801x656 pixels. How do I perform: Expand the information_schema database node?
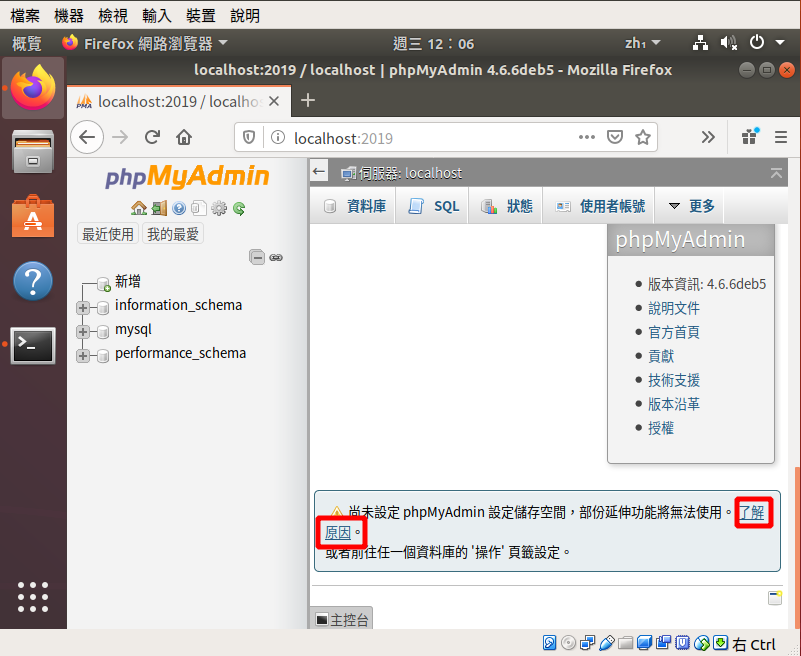point(83,308)
